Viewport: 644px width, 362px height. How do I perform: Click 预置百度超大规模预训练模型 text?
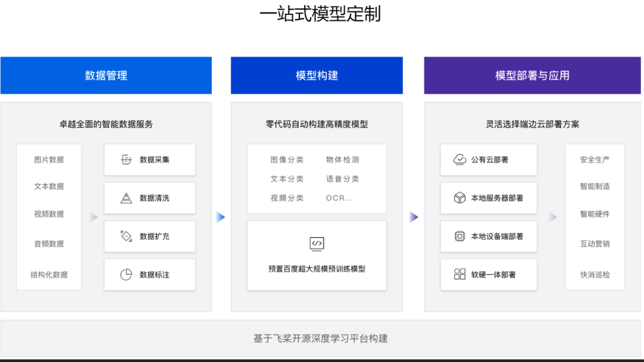[317, 269]
